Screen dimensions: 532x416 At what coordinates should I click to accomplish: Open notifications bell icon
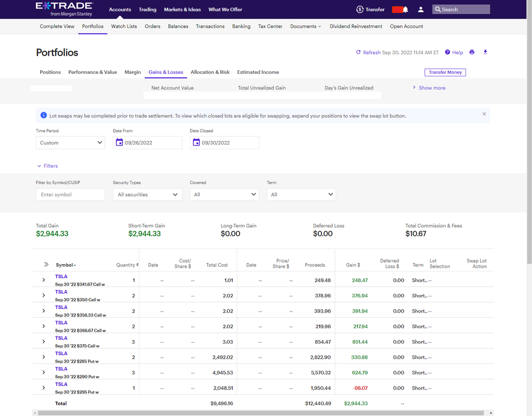[x=405, y=9]
